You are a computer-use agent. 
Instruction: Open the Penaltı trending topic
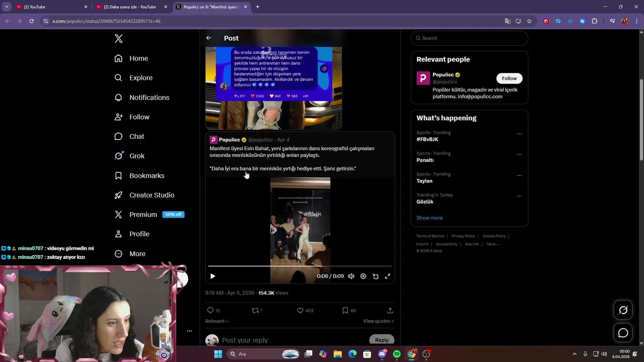(x=425, y=160)
